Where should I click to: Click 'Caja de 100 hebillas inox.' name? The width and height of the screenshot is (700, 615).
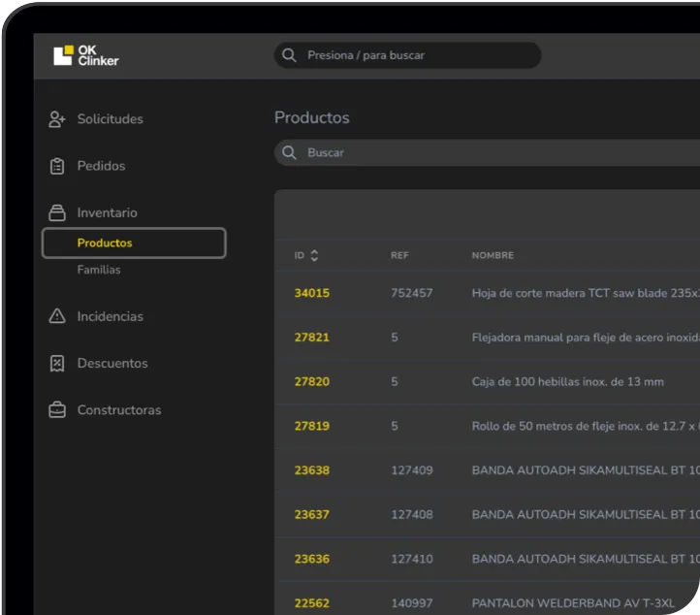click(568, 382)
